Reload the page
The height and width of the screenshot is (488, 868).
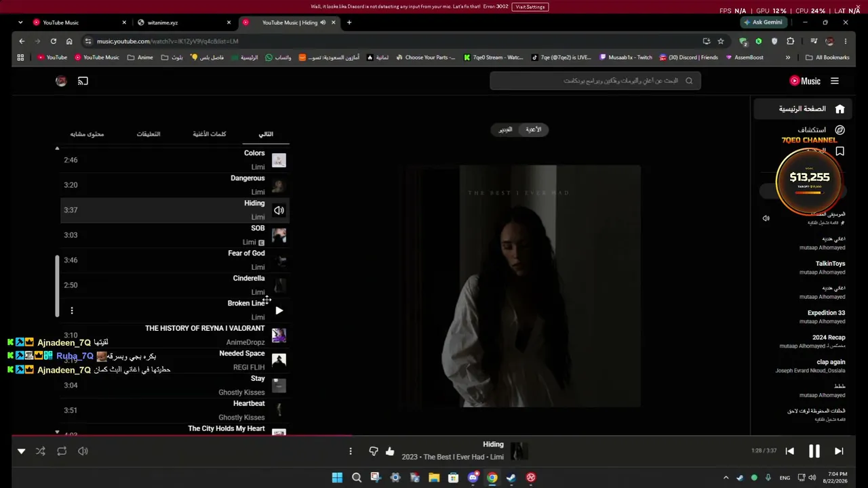point(54,41)
